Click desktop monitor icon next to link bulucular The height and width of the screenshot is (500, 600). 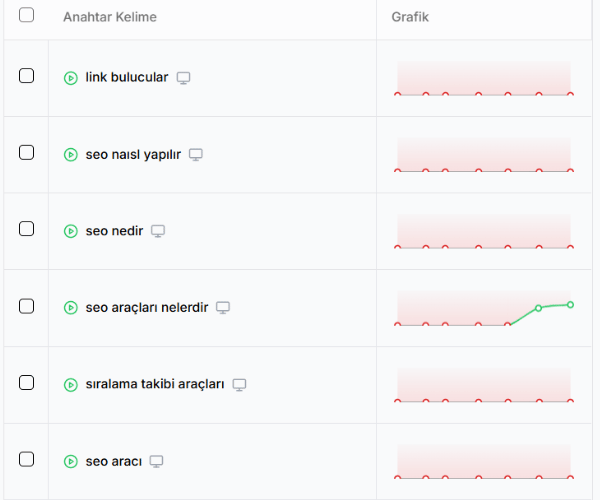[x=183, y=78]
